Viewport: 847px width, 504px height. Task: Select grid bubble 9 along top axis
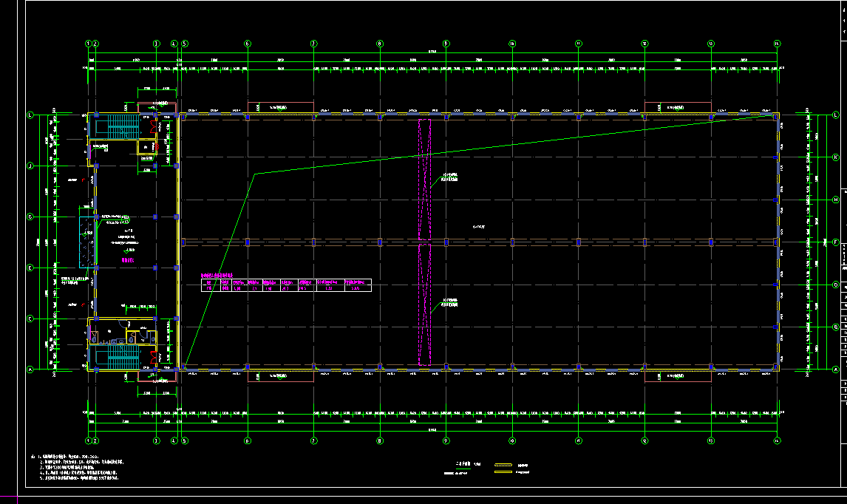(446, 44)
